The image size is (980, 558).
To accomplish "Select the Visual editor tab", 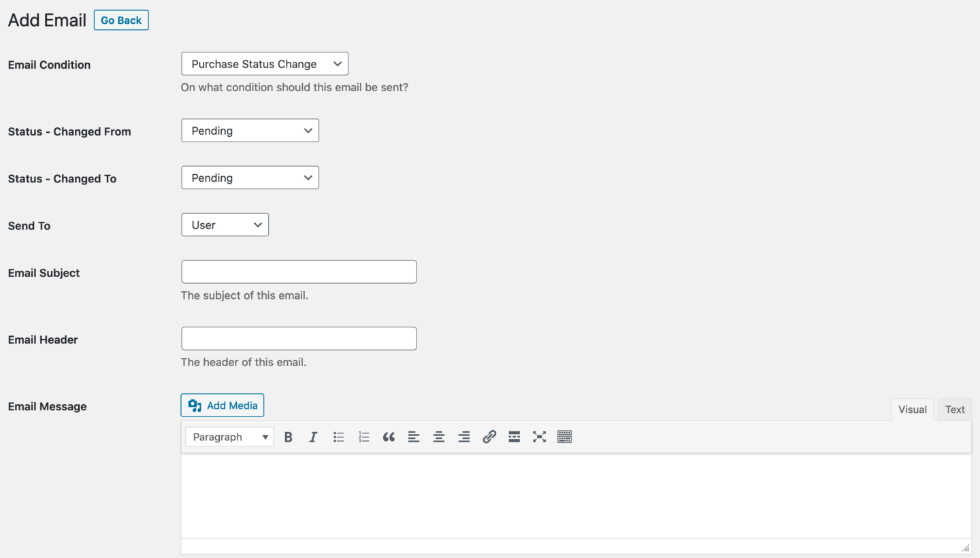I will (x=912, y=409).
